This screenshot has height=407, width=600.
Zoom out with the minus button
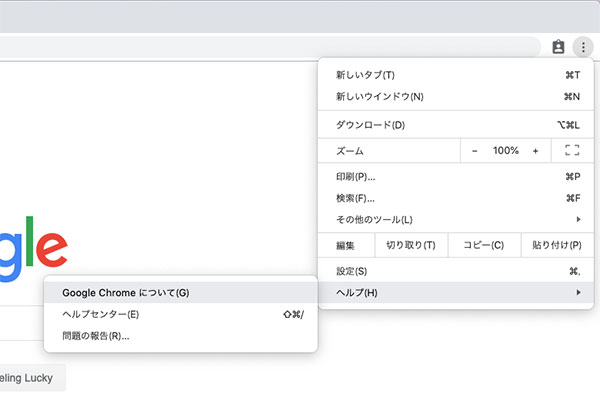(474, 151)
